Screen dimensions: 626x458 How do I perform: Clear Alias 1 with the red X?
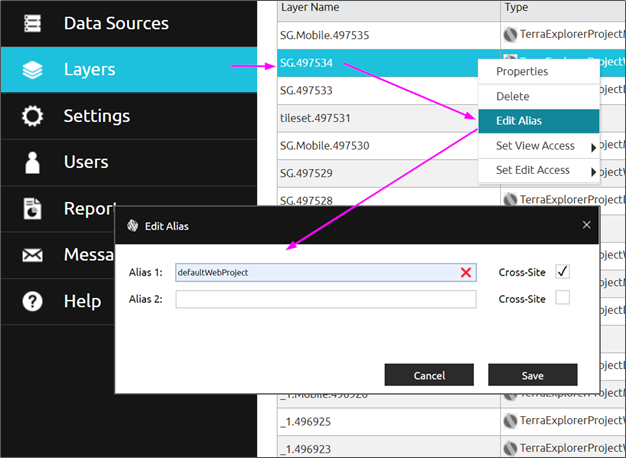coord(466,273)
